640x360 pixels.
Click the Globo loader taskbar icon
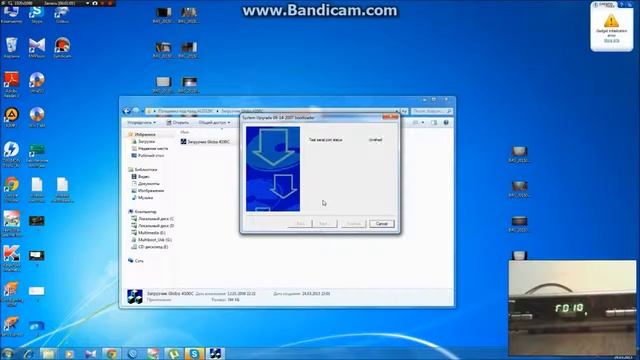(x=215, y=353)
